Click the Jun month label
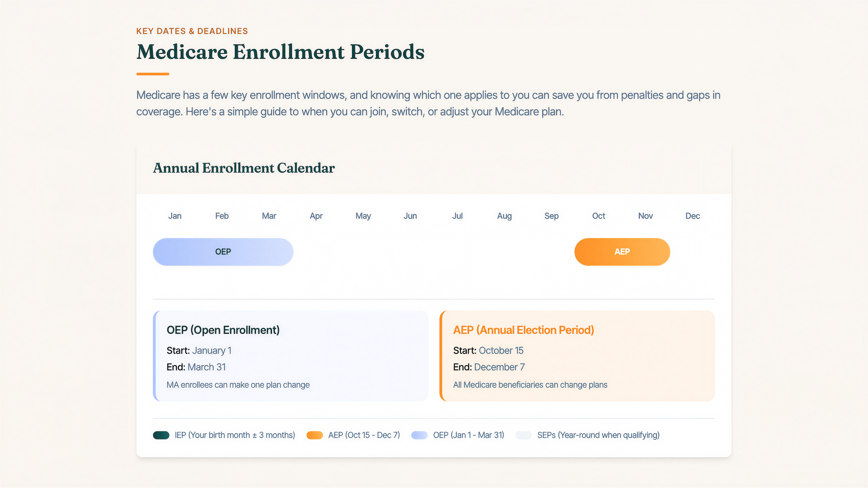 pos(410,216)
